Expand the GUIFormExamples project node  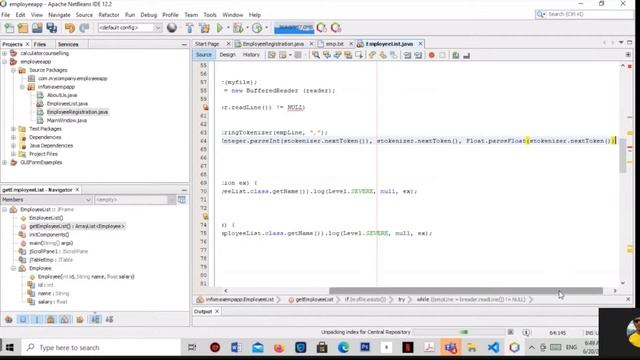4,162
